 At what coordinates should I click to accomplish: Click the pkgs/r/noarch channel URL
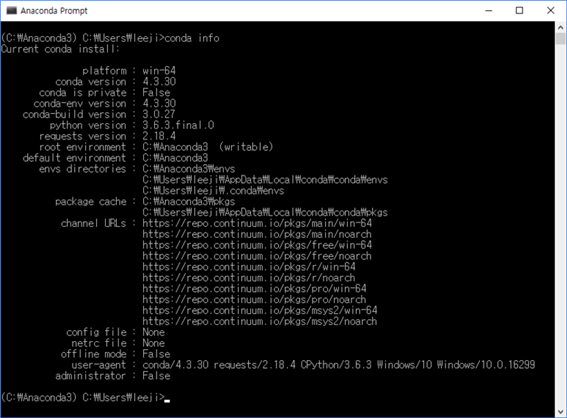[x=249, y=278]
